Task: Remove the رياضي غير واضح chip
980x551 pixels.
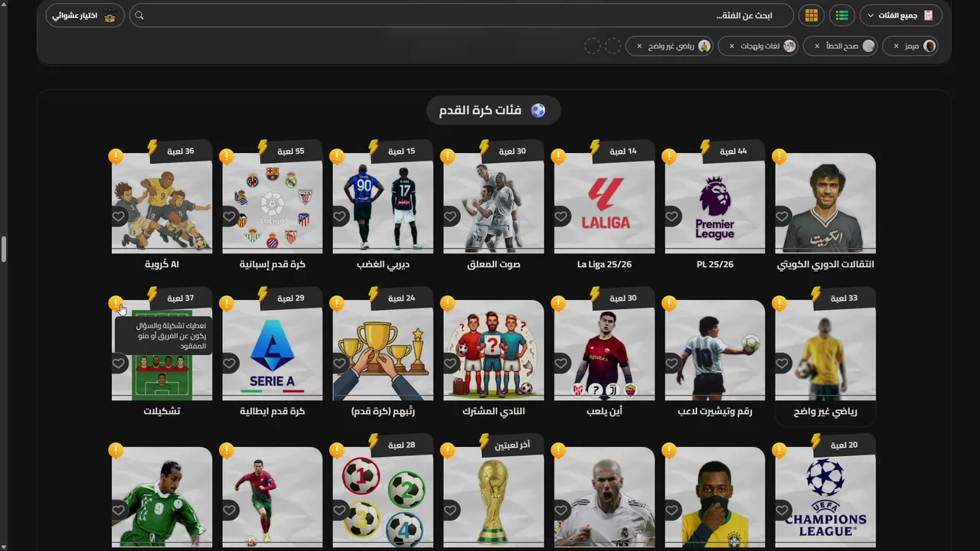Action: pos(639,46)
